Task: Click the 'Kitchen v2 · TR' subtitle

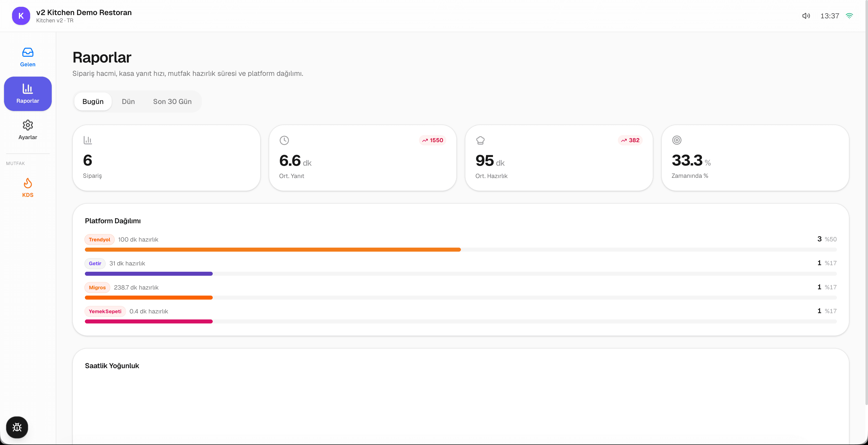Action: [55, 21]
